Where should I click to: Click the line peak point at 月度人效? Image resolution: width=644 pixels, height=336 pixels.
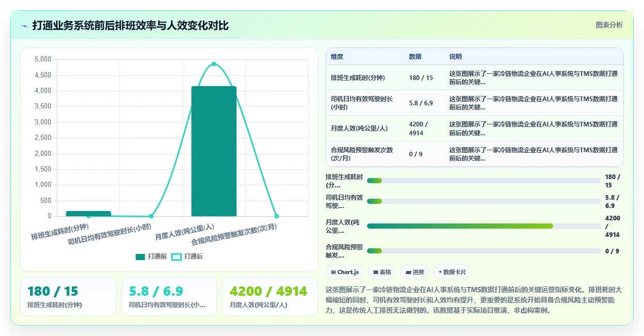pyautogui.click(x=214, y=64)
